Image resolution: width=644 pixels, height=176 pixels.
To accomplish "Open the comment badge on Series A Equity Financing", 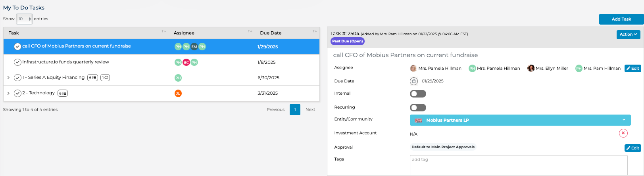I will 105,78.
